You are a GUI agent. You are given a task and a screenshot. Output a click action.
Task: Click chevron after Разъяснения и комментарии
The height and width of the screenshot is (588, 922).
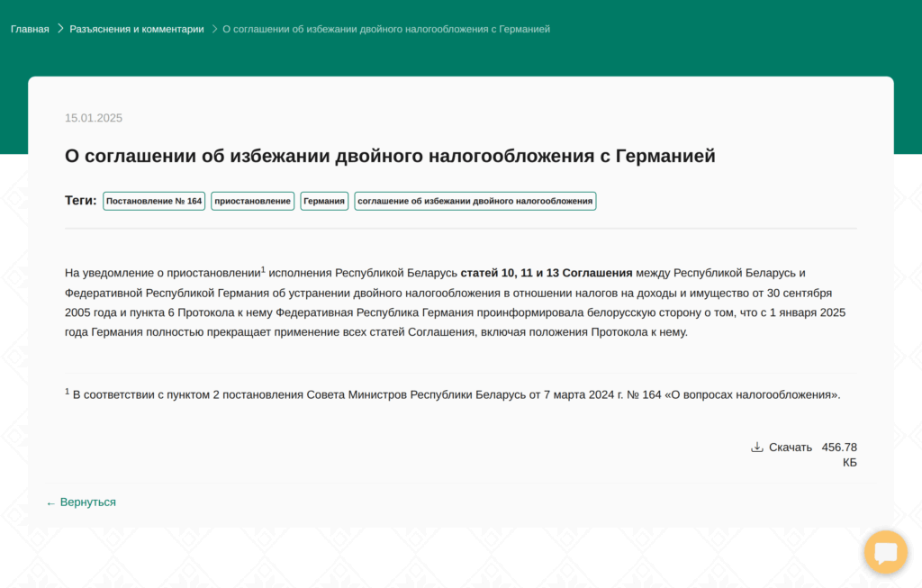click(214, 29)
